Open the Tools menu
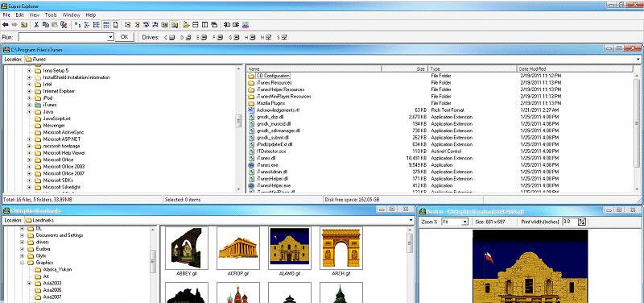The height and width of the screenshot is (303, 644). (51, 15)
